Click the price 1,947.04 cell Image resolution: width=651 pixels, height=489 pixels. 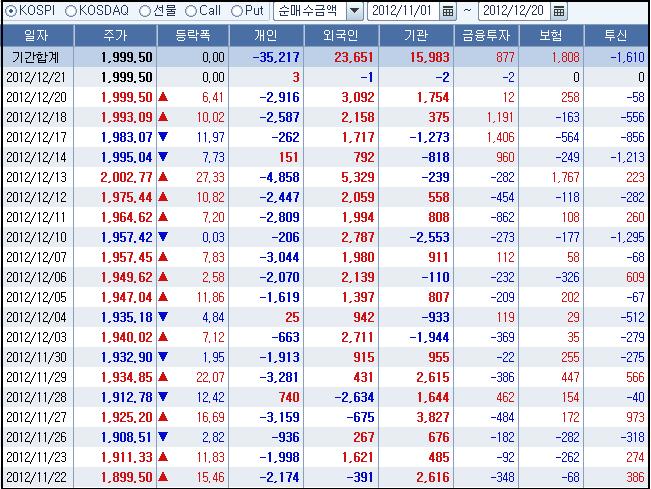127,297
